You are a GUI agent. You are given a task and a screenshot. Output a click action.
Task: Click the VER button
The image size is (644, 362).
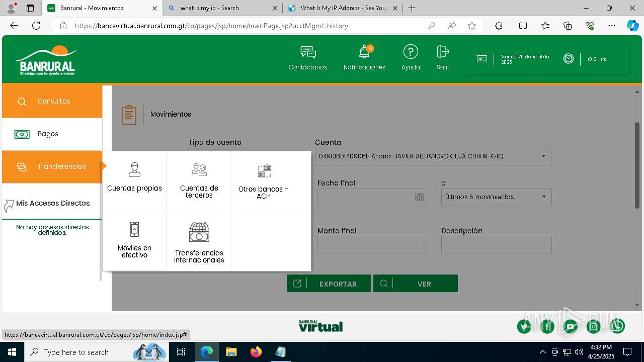416,284
